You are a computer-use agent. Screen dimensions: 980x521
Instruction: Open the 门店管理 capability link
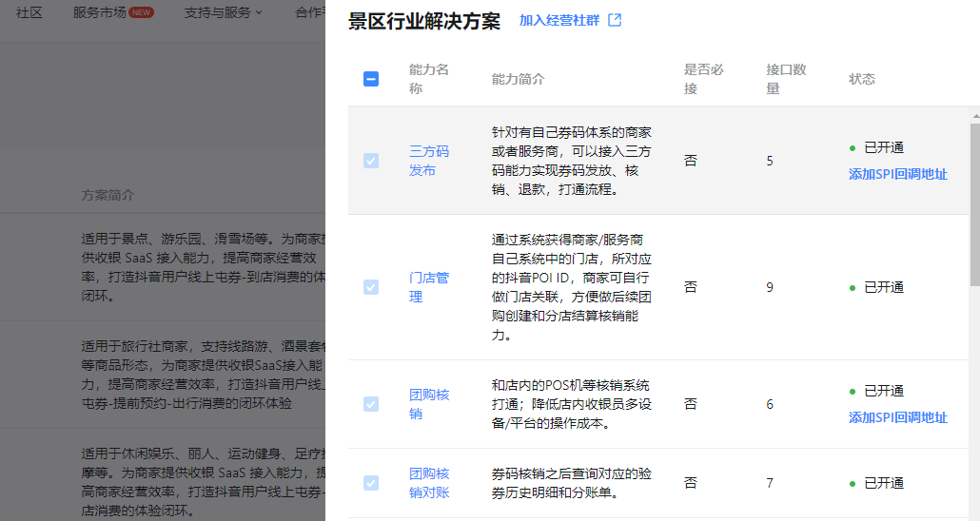tap(428, 287)
